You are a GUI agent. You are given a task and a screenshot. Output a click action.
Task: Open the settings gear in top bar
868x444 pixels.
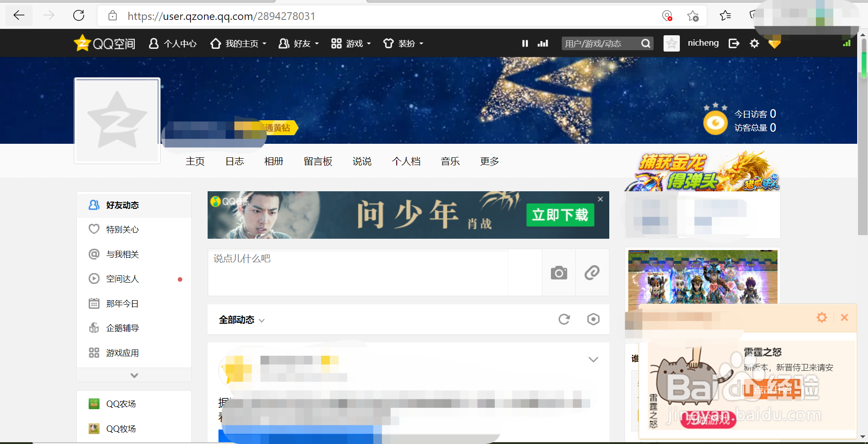pos(754,43)
